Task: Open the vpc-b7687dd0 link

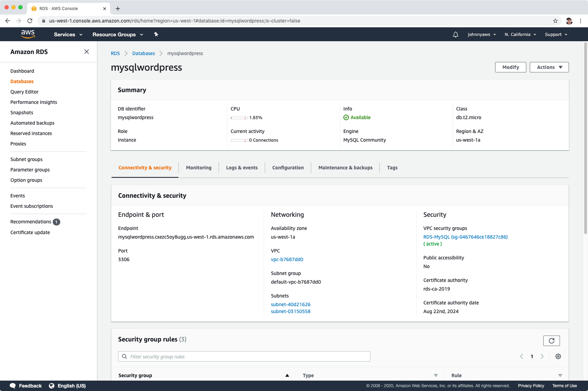Action: click(287, 259)
